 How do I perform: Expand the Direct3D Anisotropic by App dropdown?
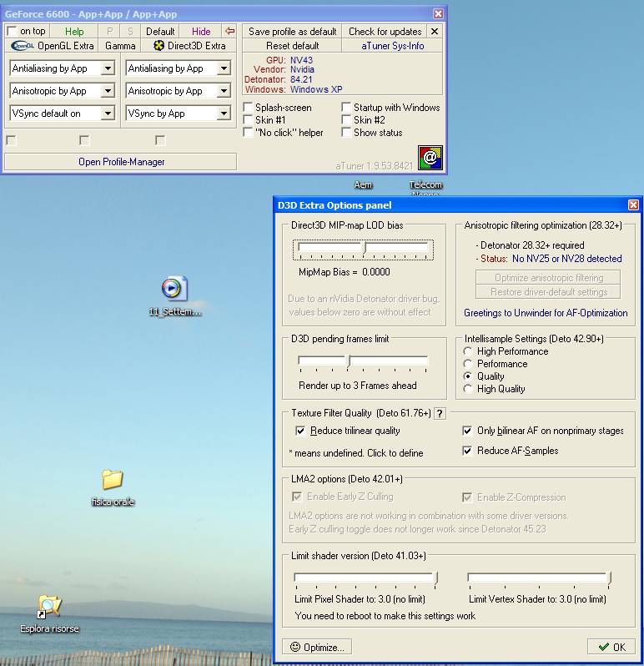224,91
